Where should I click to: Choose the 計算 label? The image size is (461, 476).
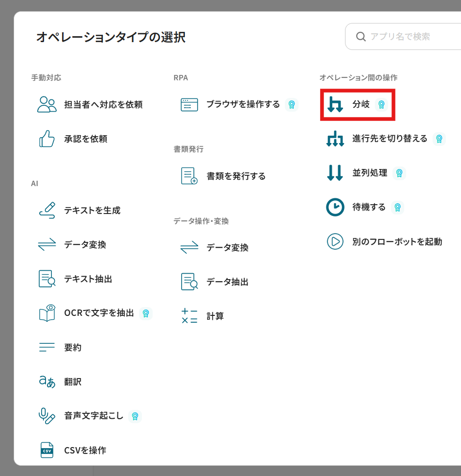click(x=215, y=316)
